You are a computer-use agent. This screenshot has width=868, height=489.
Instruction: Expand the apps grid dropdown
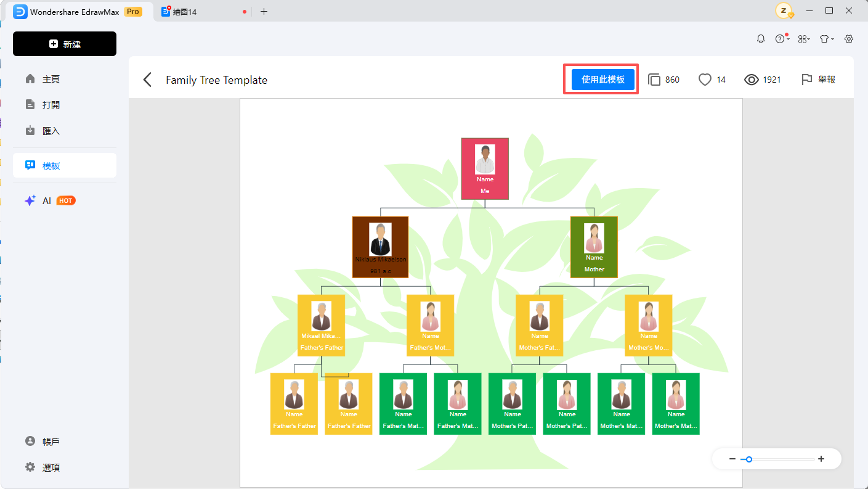pyautogui.click(x=803, y=39)
